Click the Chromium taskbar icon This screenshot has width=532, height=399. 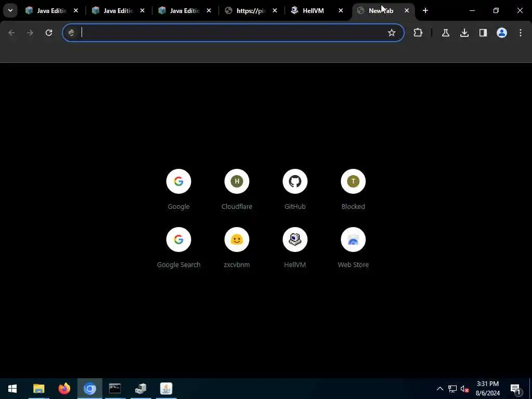[89, 389]
